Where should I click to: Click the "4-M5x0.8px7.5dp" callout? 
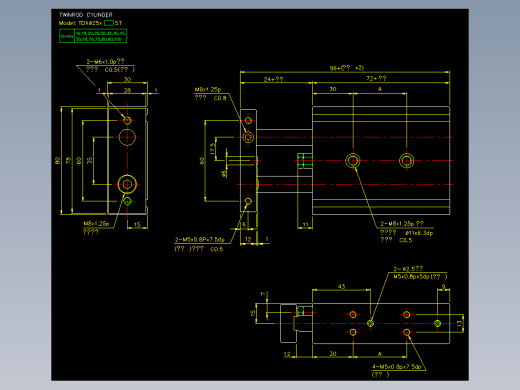[x=397, y=367]
